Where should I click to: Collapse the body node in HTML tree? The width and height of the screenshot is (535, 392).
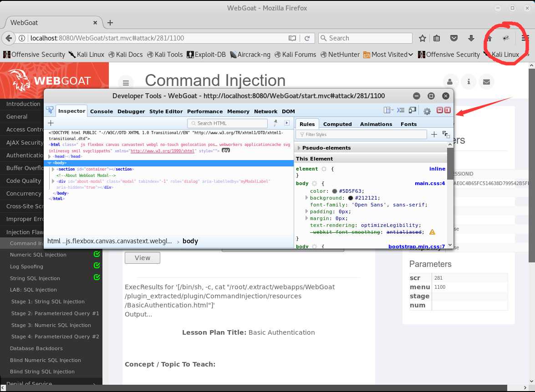50,163
